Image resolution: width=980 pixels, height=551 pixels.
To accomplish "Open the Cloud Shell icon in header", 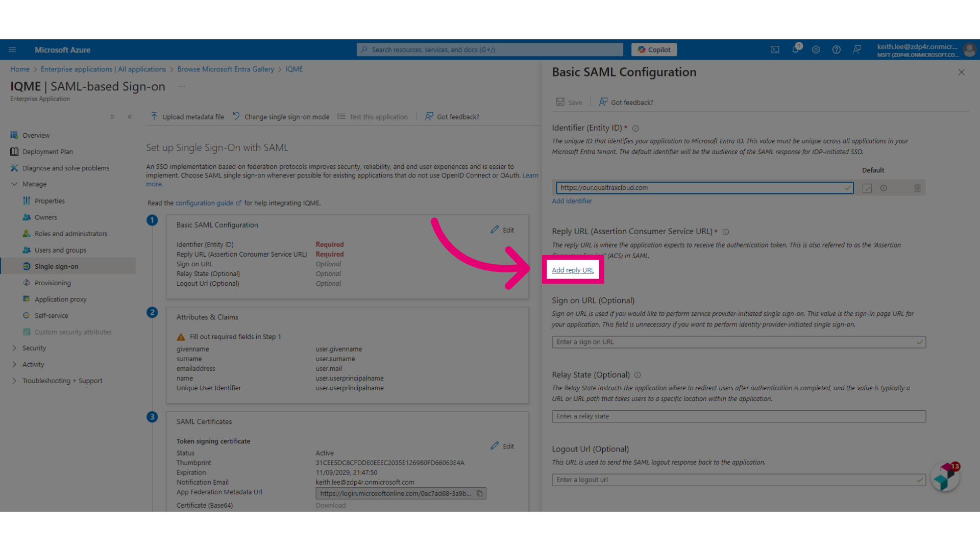I will tap(775, 49).
